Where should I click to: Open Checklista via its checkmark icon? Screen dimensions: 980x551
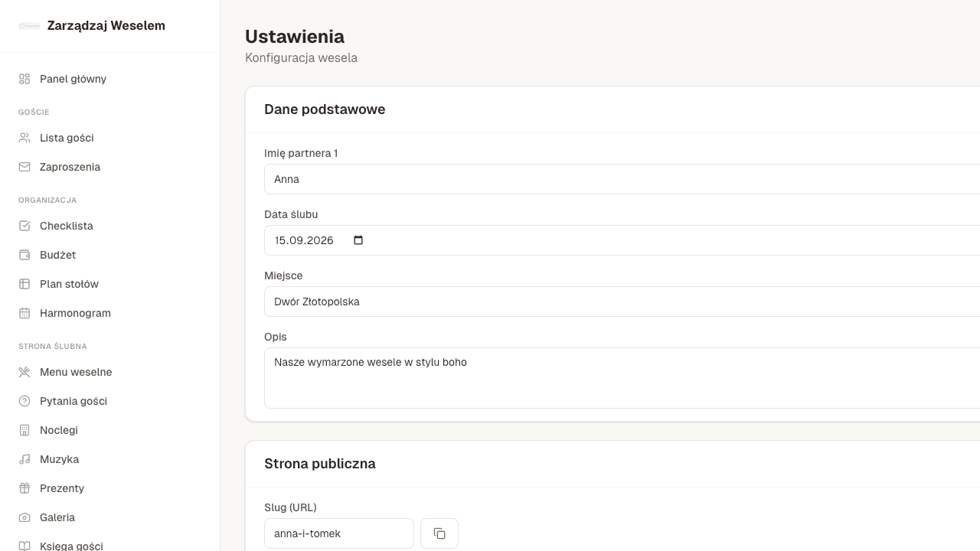pos(24,226)
